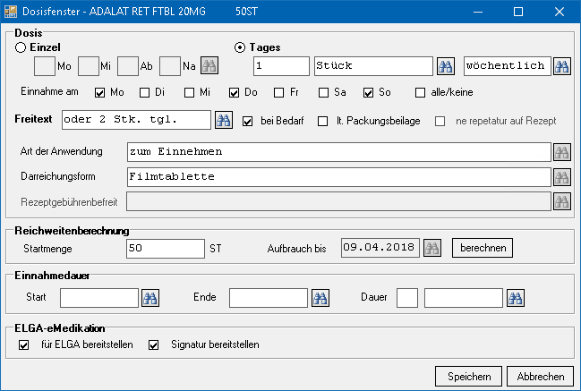Click the Ende date input field
Screen dimensions: 581x391
click(x=268, y=298)
